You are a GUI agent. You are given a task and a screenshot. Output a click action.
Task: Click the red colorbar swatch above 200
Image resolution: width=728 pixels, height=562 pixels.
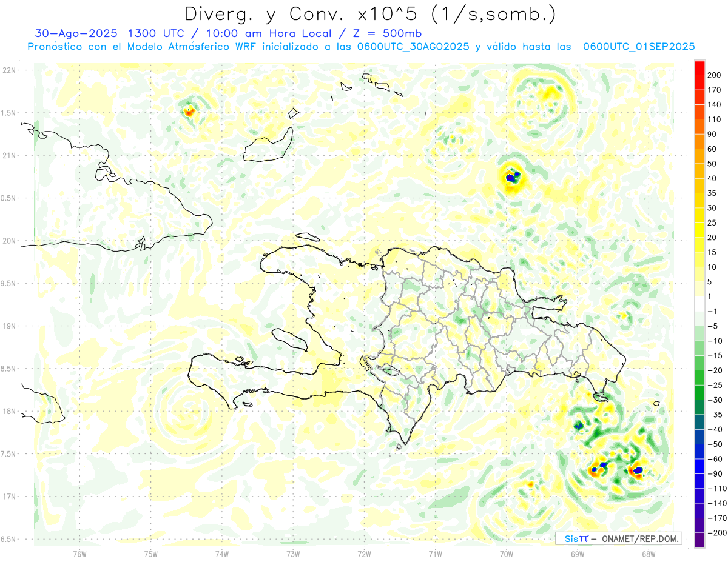[x=700, y=68]
